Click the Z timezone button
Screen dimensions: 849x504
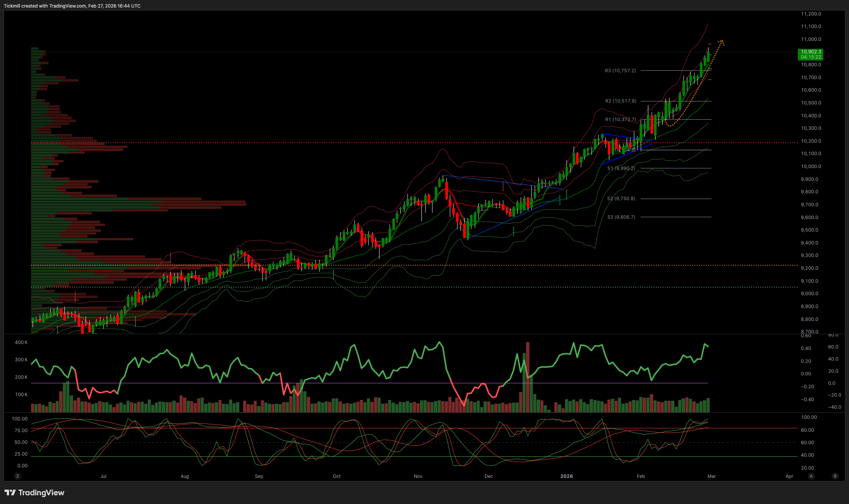click(x=17, y=476)
